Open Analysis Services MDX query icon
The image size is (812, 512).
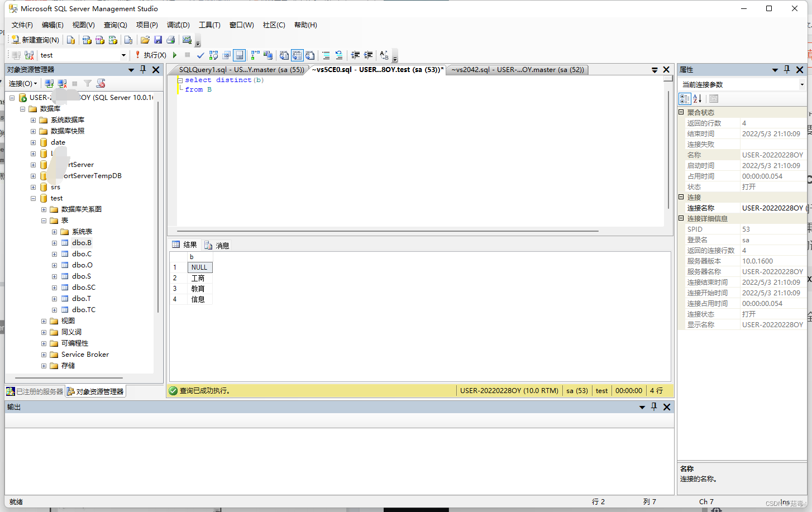87,40
